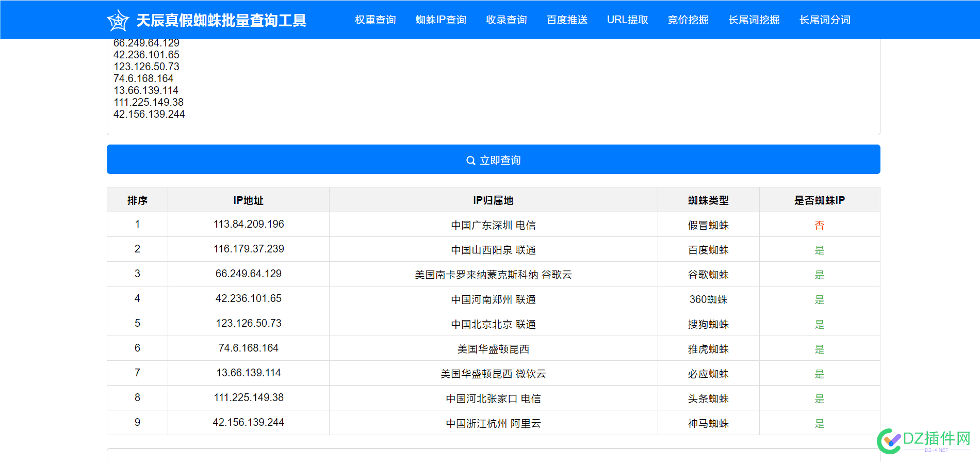Image resolution: width=980 pixels, height=462 pixels.
Task: Click the 谷歌蜘蛛 spider type cell
Action: (x=708, y=275)
